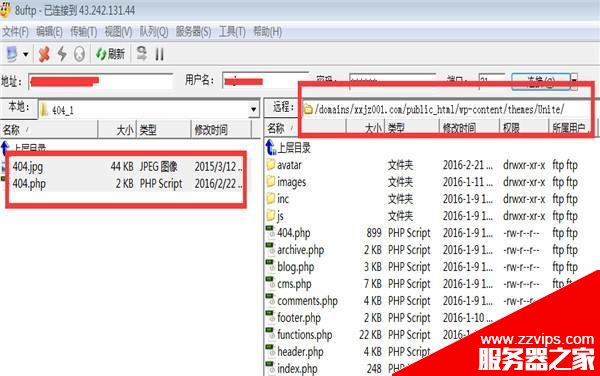Sort remote files by 权限 column
The height and width of the screenshot is (376, 600).
click(x=524, y=128)
